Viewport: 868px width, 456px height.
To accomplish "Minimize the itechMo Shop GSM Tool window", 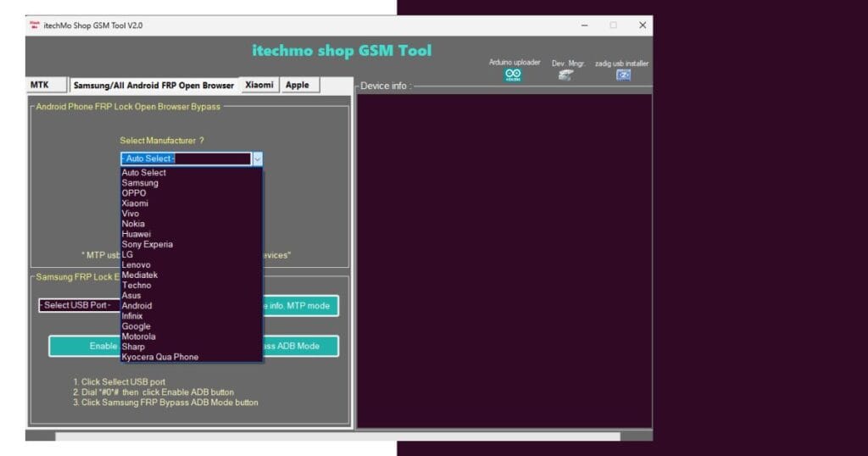I will click(585, 25).
